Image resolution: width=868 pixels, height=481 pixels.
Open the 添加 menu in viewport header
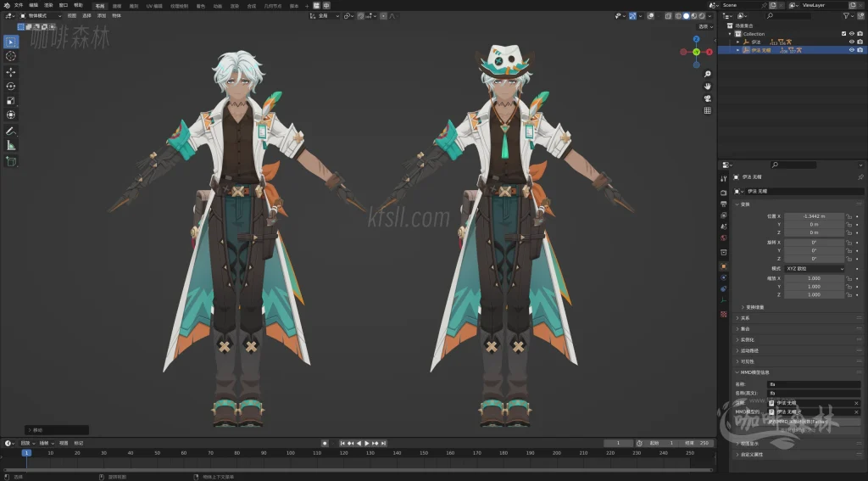pyautogui.click(x=102, y=16)
